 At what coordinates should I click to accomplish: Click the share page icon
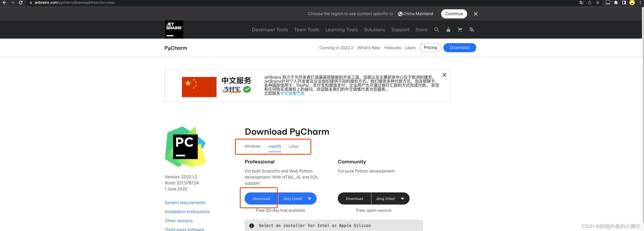pyautogui.click(x=589, y=3)
